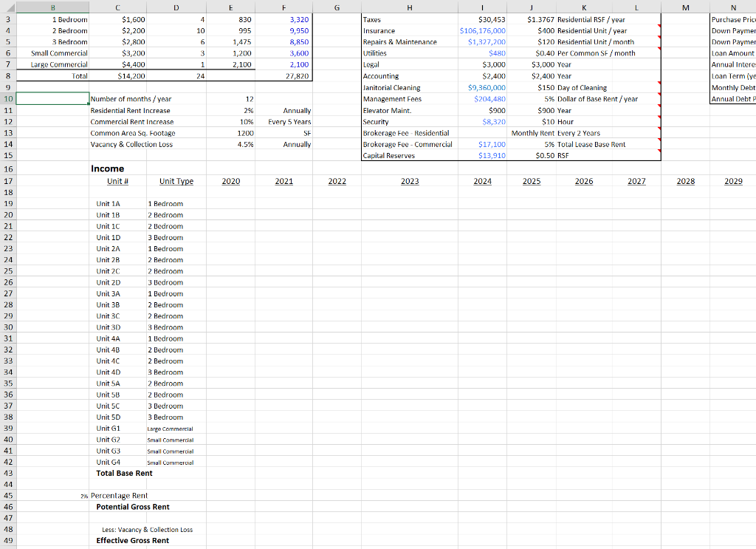Select 'Capital Reserves' label cell
756x549 pixels.
410,156
